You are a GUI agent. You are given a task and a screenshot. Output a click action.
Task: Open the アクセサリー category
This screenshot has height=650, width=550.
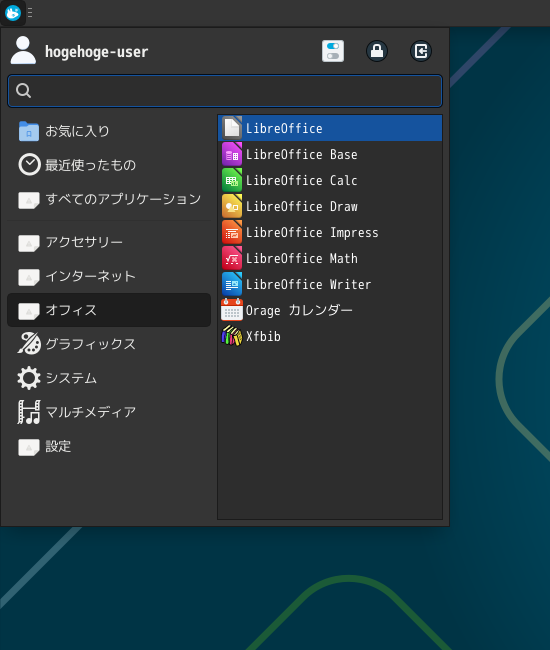[109, 242]
